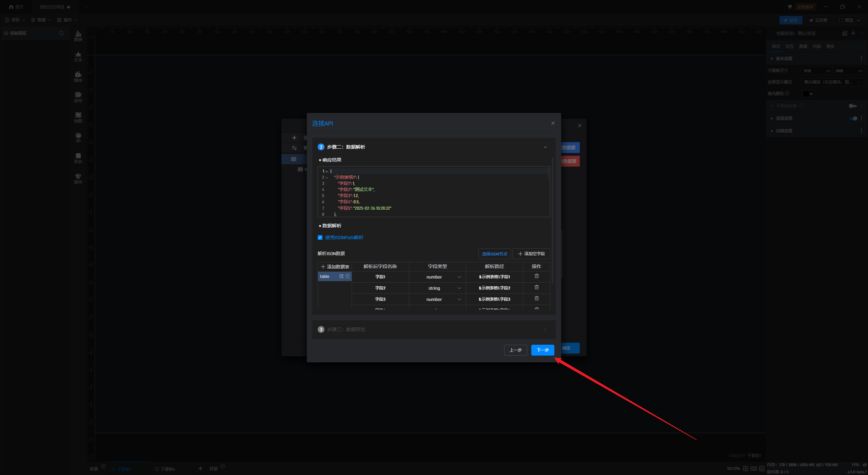Click the 图表 chart icon in sidebar
Viewport: 868px width, 475px height.
click(x=78, y=35)
